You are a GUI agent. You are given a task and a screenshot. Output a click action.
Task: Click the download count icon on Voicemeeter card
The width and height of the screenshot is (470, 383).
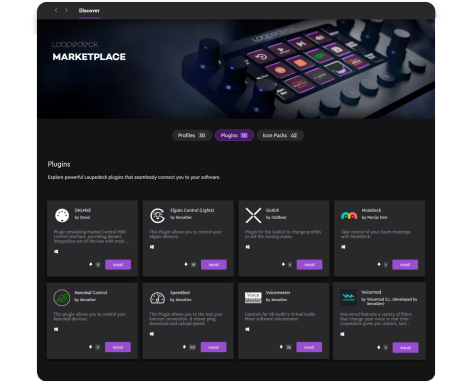point(281,347)
